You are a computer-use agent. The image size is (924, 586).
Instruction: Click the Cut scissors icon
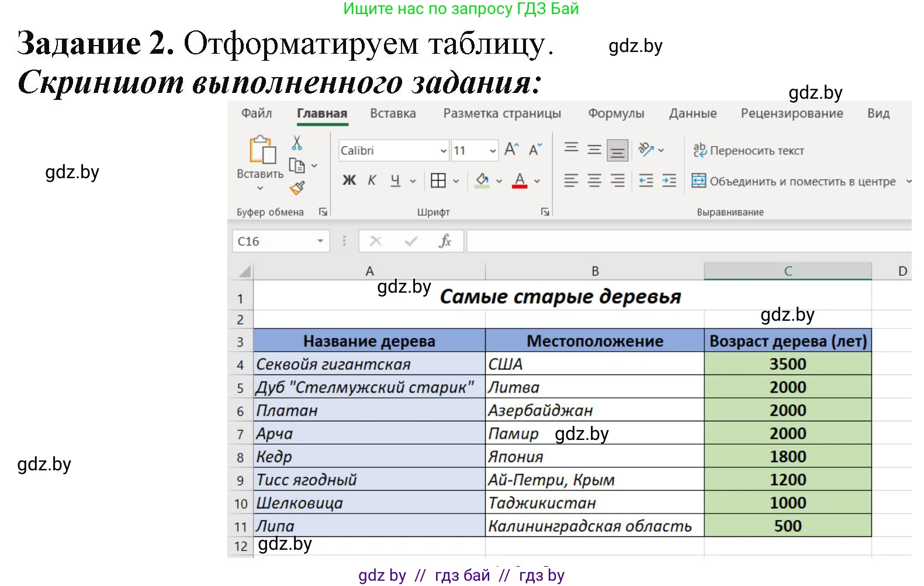click(x=297, y=143)
